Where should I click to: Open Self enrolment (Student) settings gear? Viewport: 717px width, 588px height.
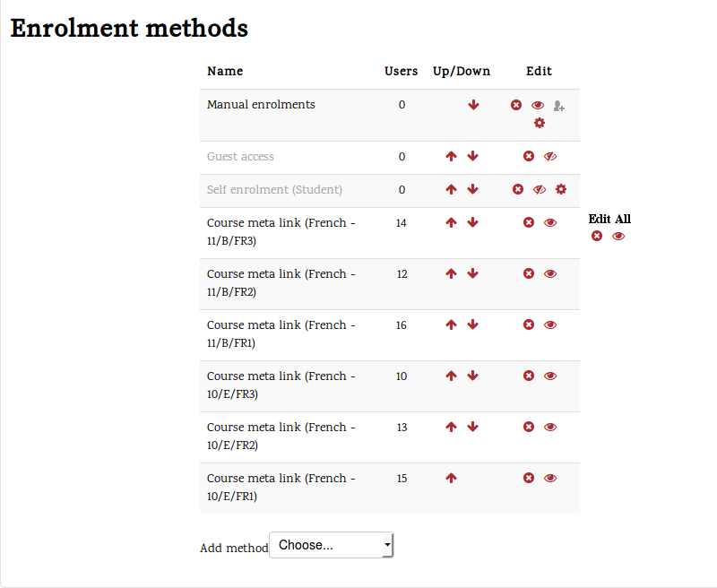[x=560, y=189]
